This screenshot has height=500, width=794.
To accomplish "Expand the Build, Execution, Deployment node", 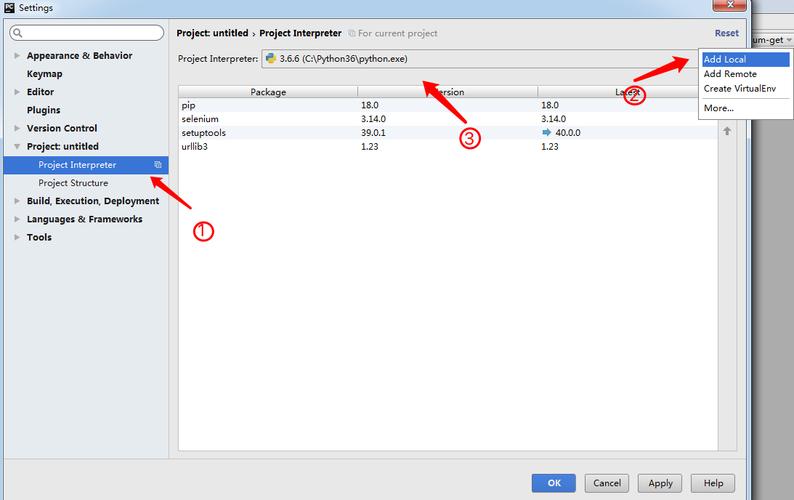I will pos(17,201).
